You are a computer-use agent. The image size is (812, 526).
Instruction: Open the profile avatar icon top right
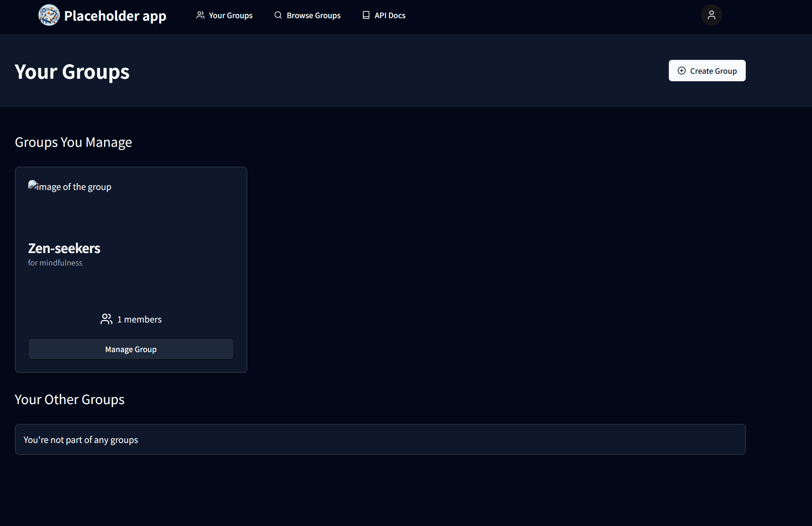click(711, 15)
